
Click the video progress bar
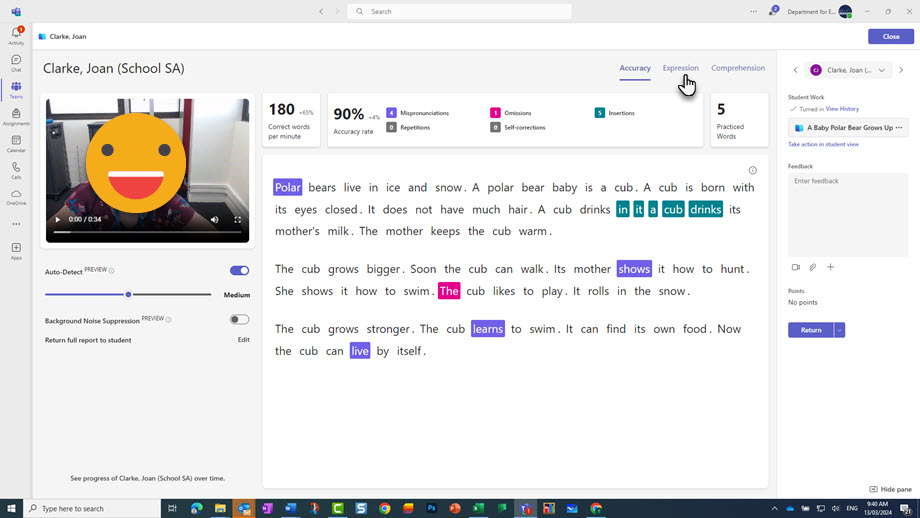(147, 232)
